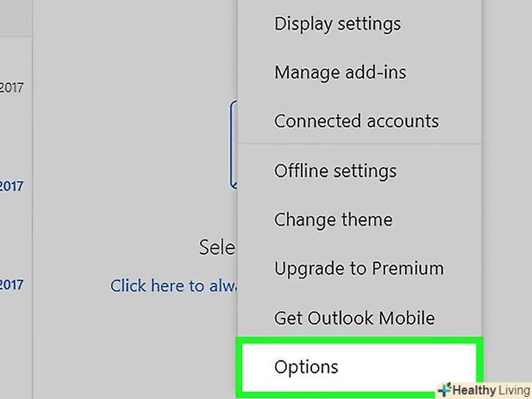Select Manage add-ins
Screen dimensions: 532x399
(x=340, y=72)
